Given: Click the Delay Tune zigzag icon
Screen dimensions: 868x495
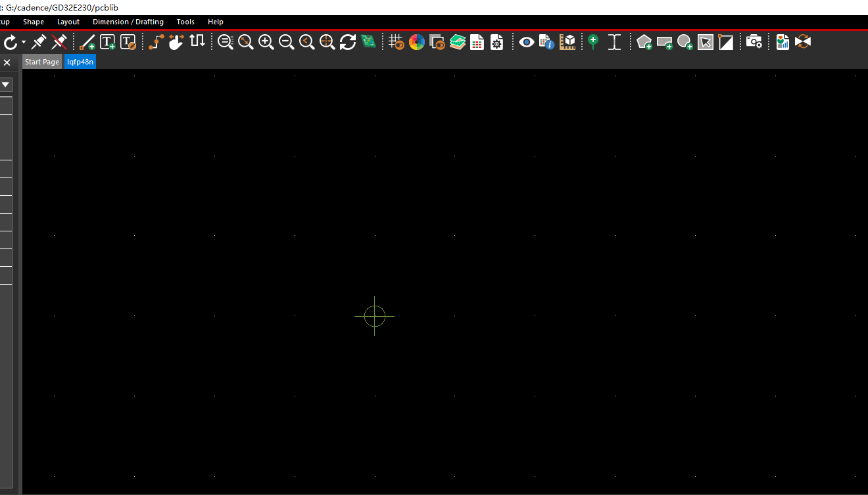Looking at the screenshot, I should click(197, 41).
